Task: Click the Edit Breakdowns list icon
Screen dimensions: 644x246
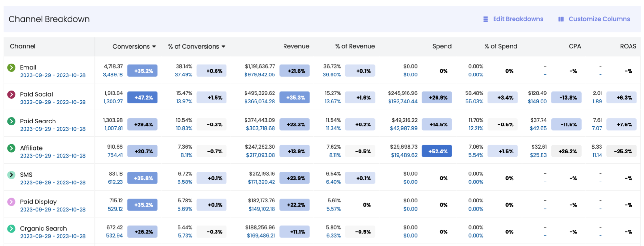Action: point(485,19)
